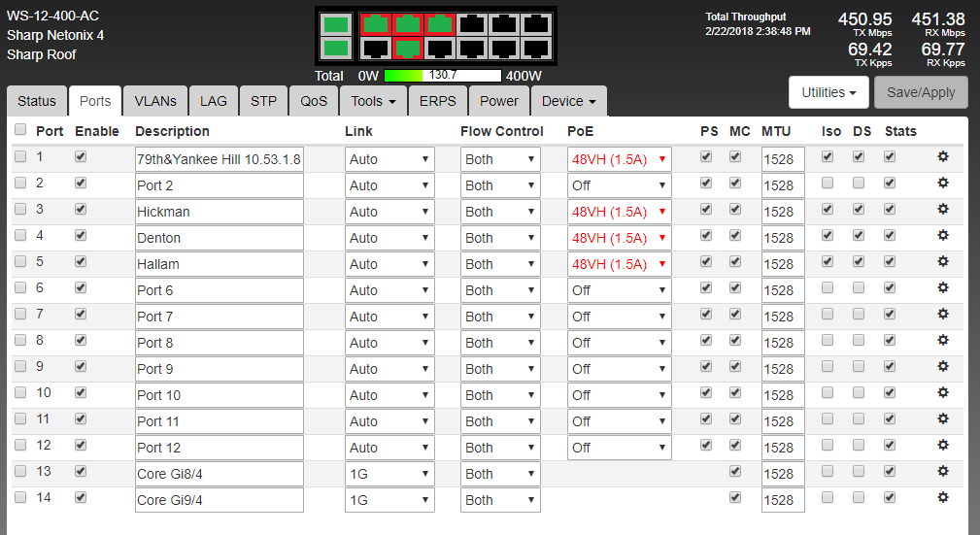This screenshot has width=980, height=535.
Task: Click gear icon for Hallam port
Action: tap(942, 261)
